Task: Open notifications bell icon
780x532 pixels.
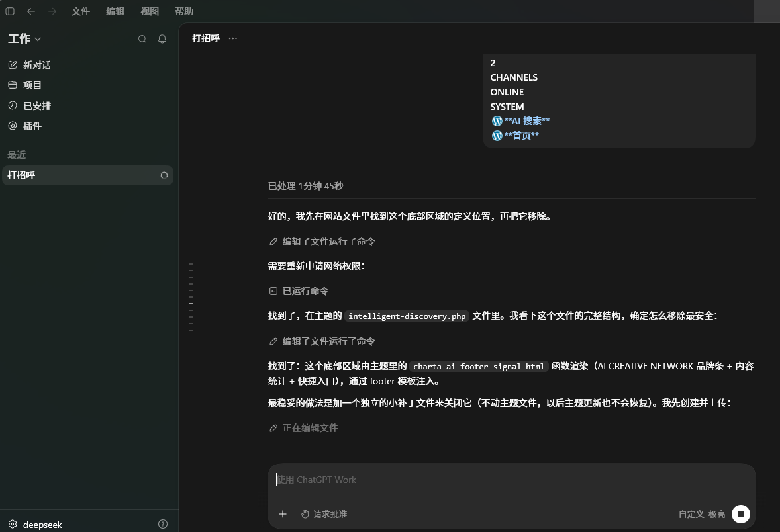Action: [162, 39]
